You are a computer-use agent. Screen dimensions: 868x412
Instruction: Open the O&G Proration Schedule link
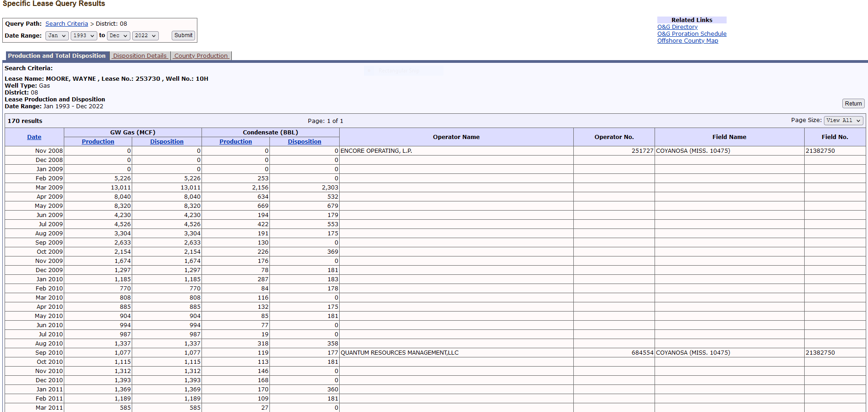pyautogui.click(x=692, y=34)
